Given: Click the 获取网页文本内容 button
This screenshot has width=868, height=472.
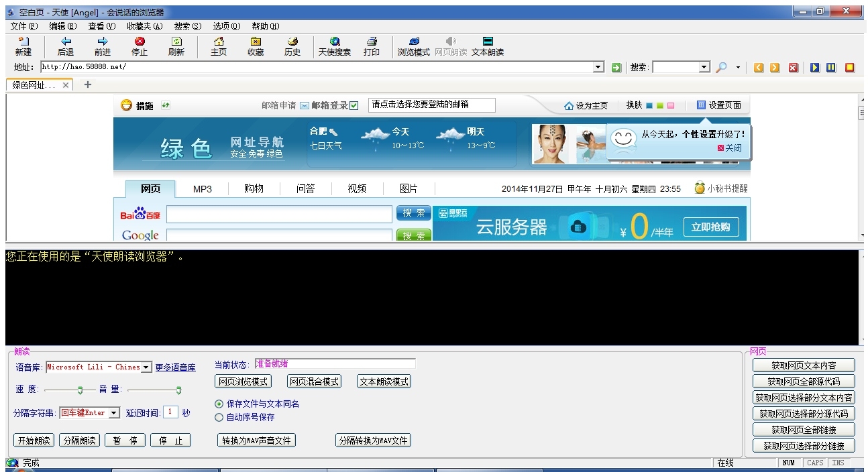Looking at the screenshot, I should [x=804, y=365].
